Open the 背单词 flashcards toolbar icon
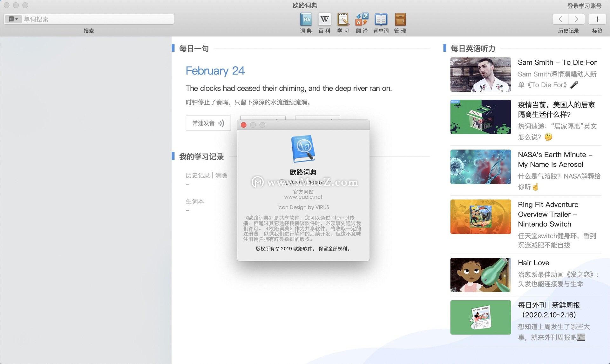The image size is (610, 364). pyautogui.click(x=381, y=23)
